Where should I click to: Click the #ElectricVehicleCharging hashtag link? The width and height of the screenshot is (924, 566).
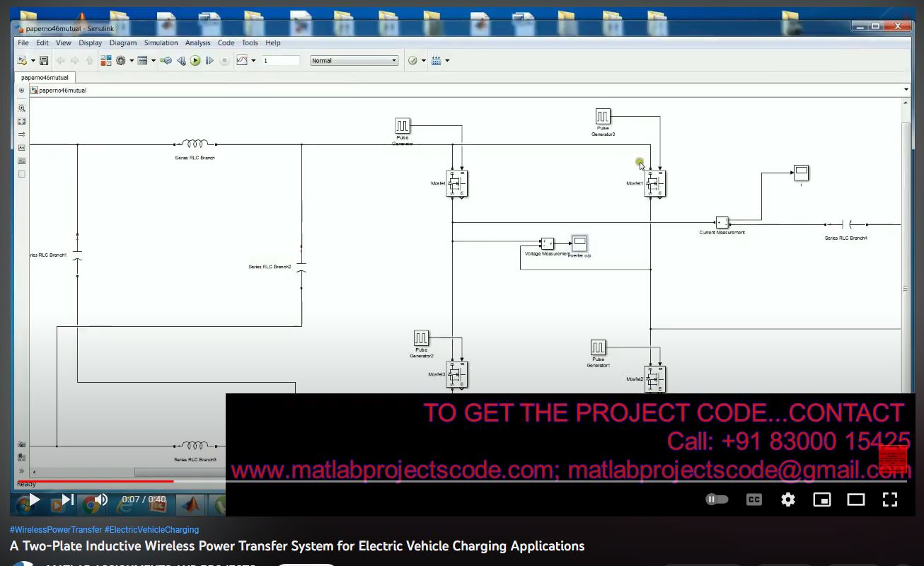(151, 530)
